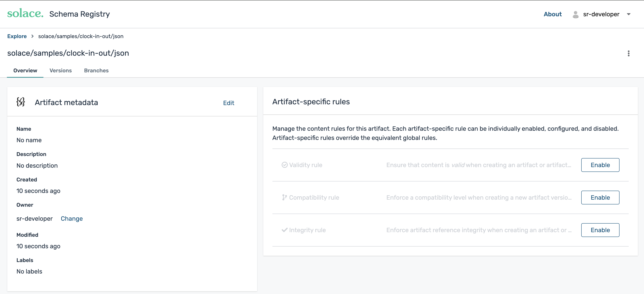This screenshot has width=644, height=294.
Task: Click the sr-developer user avatar icon
Action: 575,15
